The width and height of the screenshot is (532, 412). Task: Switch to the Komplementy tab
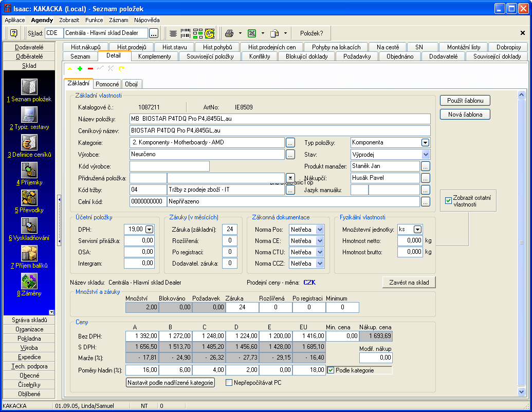[x=154, y=57]
